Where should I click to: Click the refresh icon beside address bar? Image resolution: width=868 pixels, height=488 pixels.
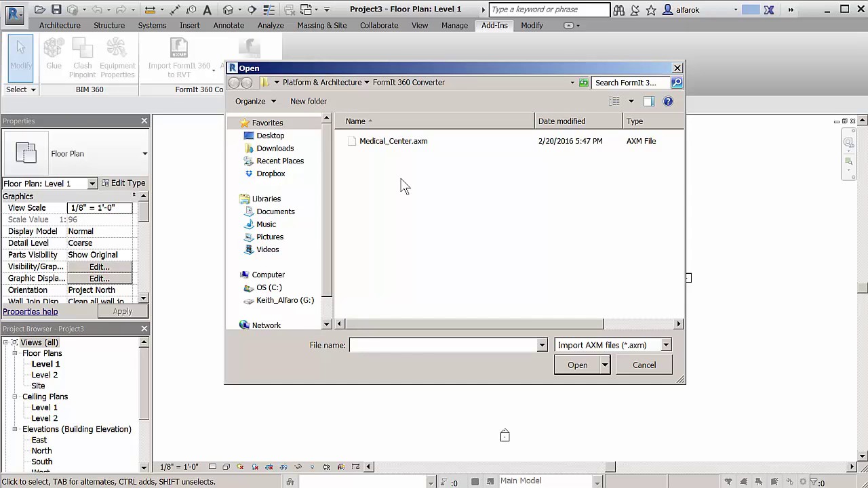(x=583, y=83)
